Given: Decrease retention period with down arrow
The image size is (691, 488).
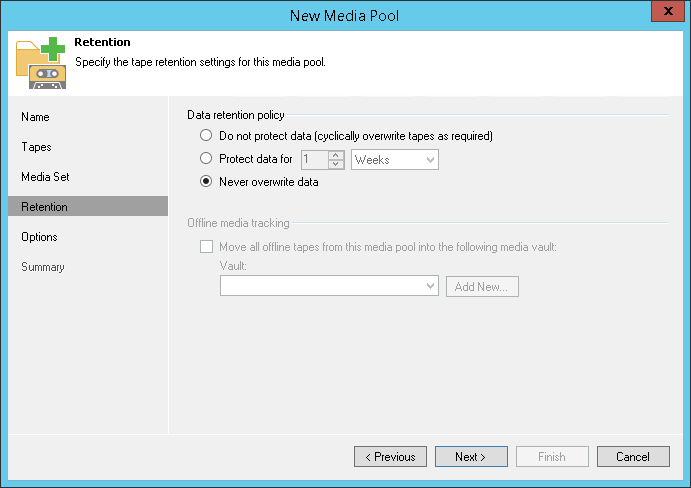Looking at the screenshot, I should click(336, 164).
